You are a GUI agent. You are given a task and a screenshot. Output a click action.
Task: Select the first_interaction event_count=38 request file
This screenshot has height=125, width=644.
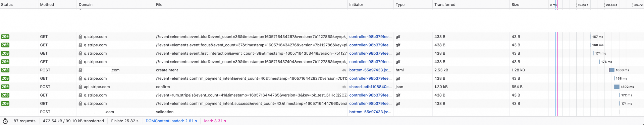click(252, 53)
